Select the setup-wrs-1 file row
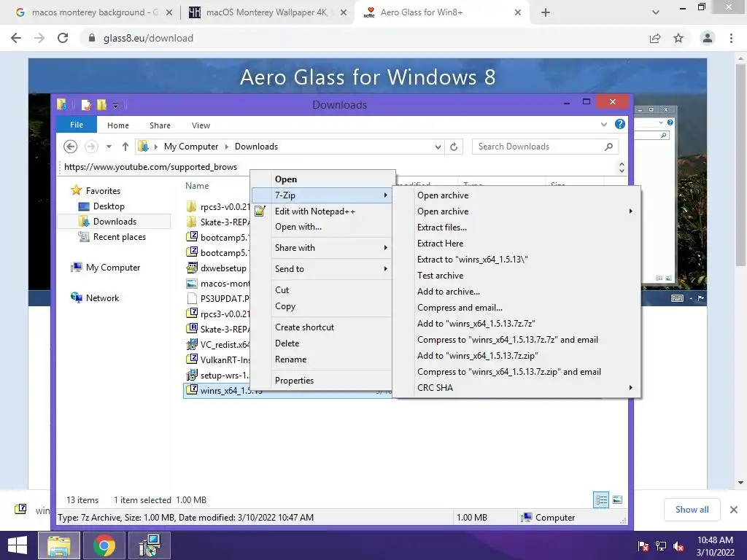This screenshot has height=560, width=747. pyautogui.click(x=217, y=376)
